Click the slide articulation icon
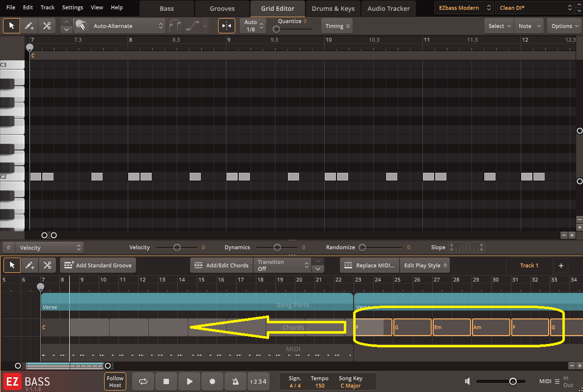Image resolution: width=583 pixels, height=392 pixels. click(193, 26)
